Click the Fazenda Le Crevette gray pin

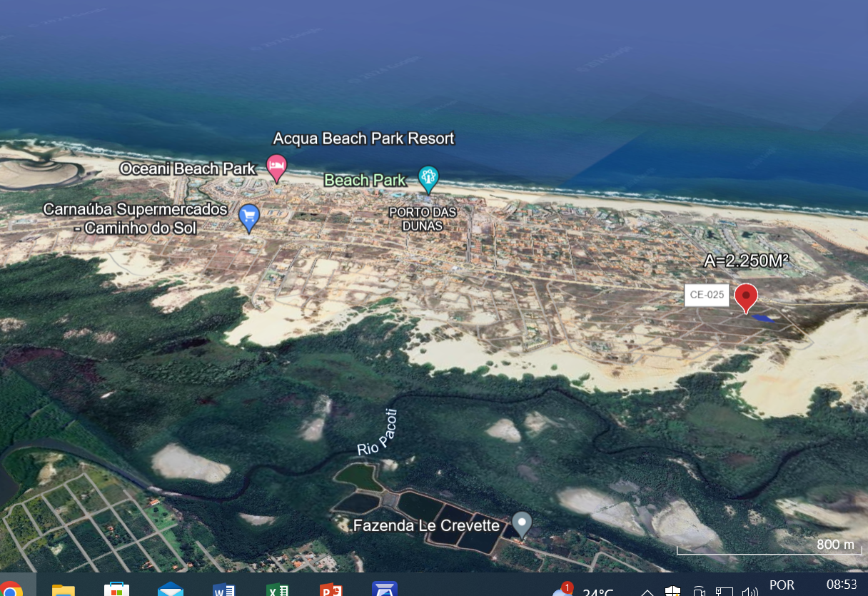tap(523, 524)
